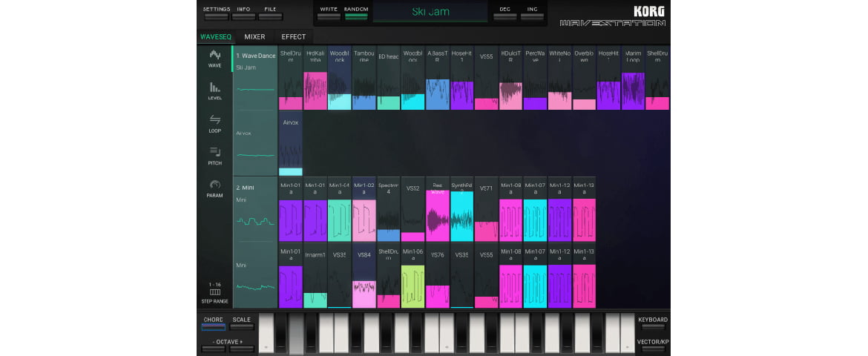Select the HrdKalimba wave step
Screen dimensions: 868x356
pyautogui.click(x=315, y=78)
